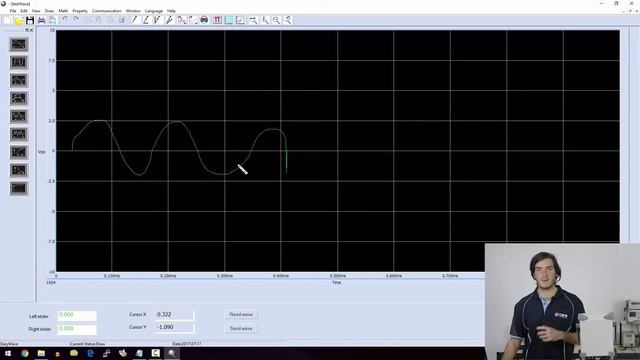Screen dimensions: 640x360
Task: Click the Cursor X value field
Action: (x=174, y=315)
